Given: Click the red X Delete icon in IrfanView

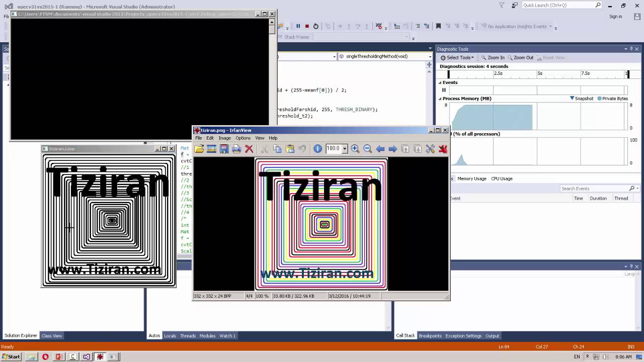Looking at the screenshot, I should (x=249, y=149).
